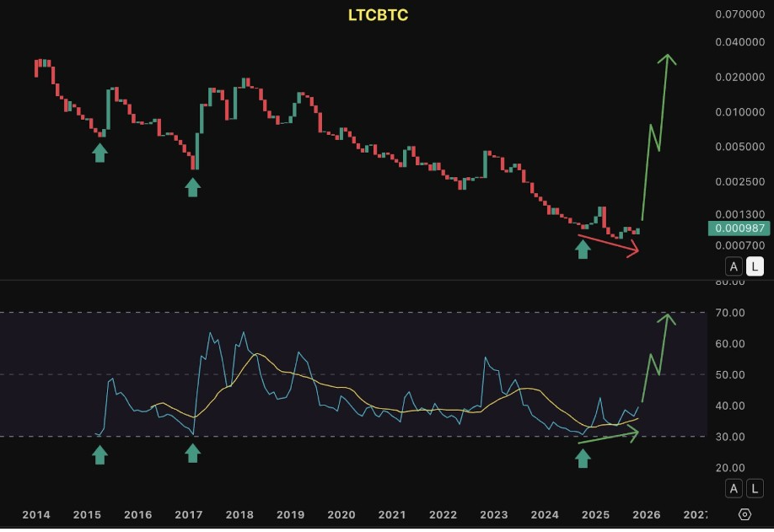This screenshot has height=532, width=774.
Task: Click the 2014 label on time axis
Action: 36,515
